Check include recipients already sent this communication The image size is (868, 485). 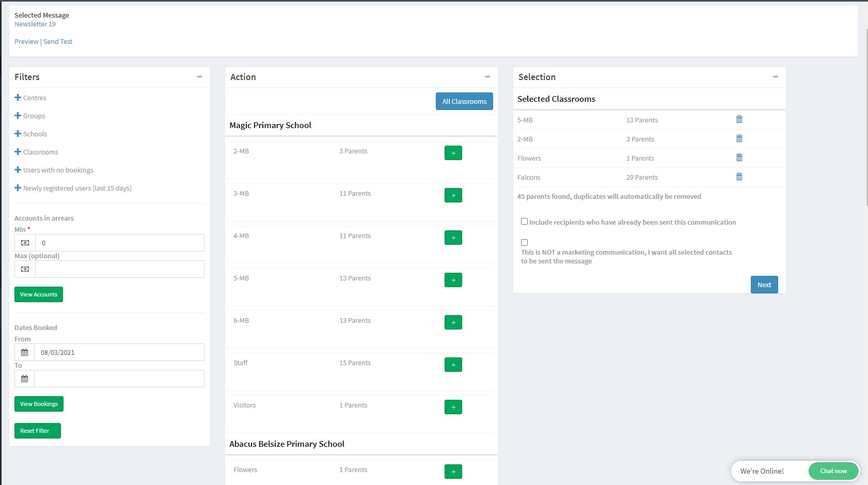point(524,221)
